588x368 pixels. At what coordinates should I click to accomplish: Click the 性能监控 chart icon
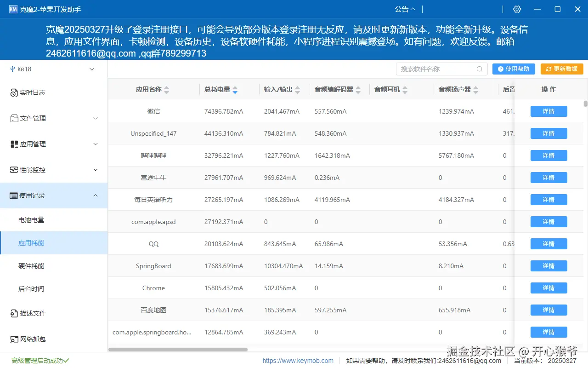[14, 170]
